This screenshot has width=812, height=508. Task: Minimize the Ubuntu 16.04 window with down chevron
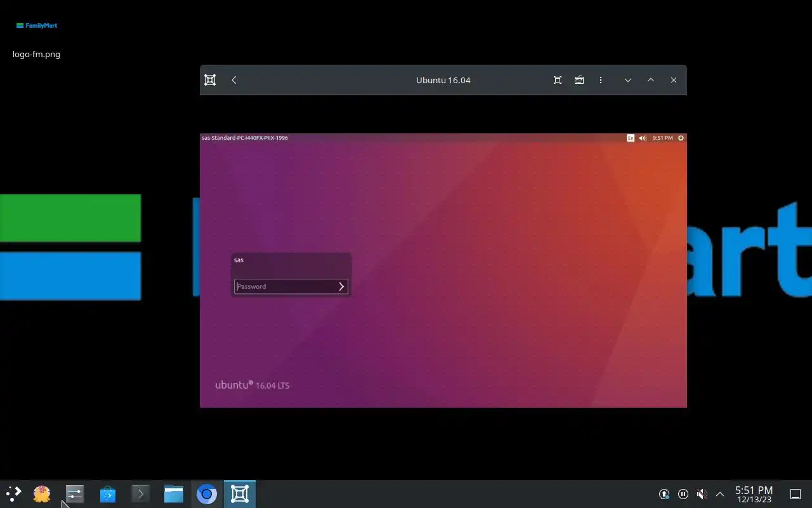(x=628, y=80)
